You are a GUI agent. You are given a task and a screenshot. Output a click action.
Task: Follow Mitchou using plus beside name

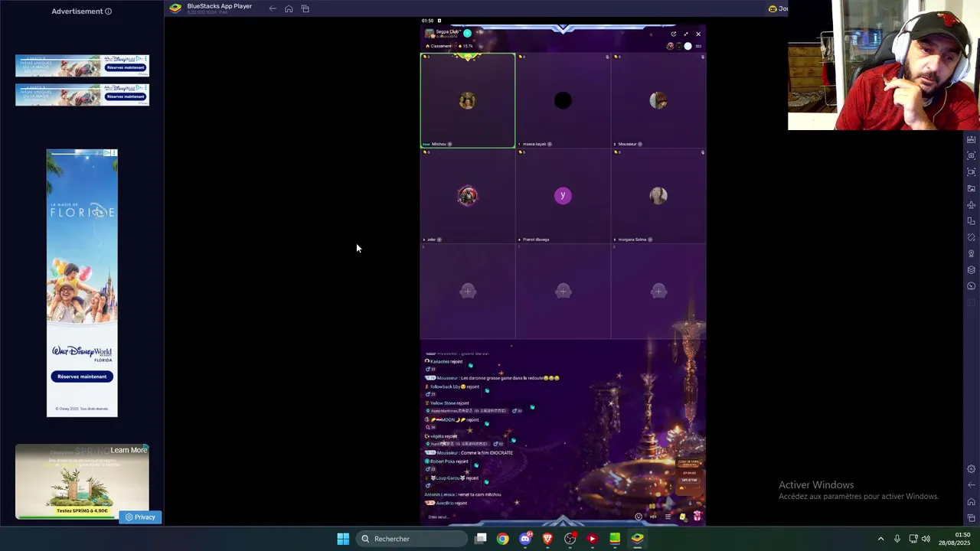(x=449, y=144)
